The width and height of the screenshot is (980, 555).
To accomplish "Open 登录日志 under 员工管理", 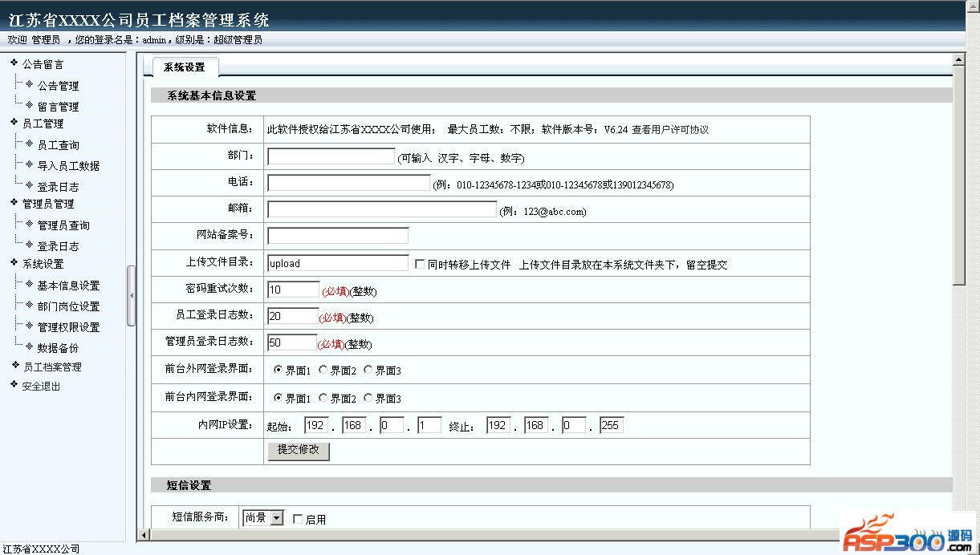I will click(58, 187).
